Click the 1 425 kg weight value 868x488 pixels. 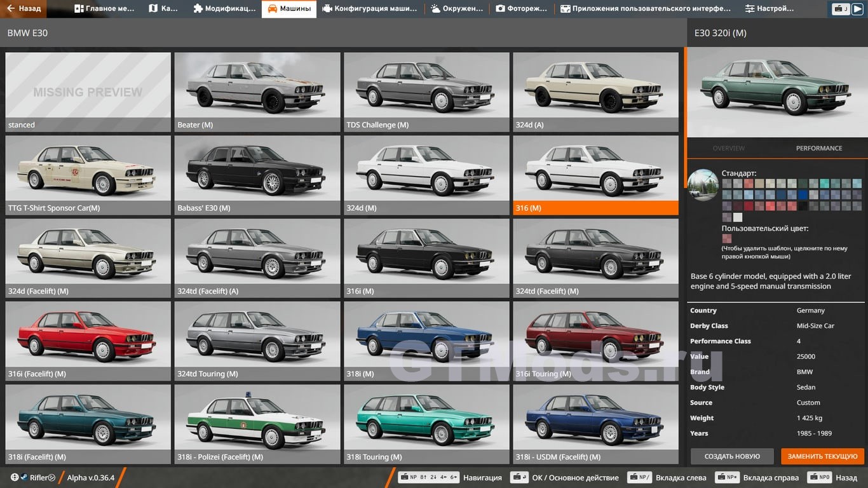click(x=810, y=417)
